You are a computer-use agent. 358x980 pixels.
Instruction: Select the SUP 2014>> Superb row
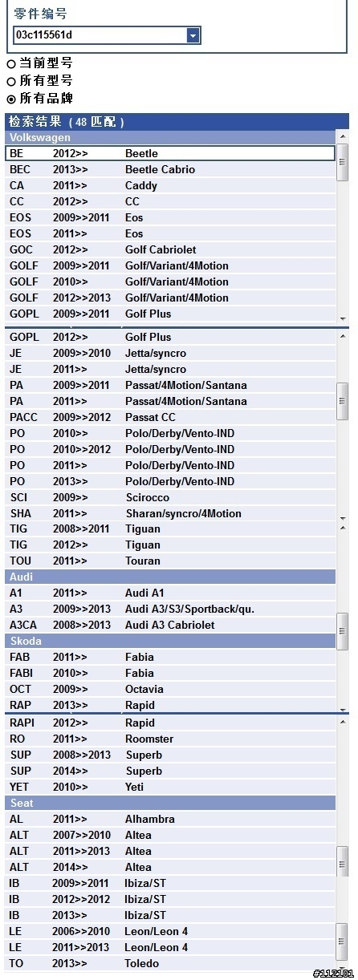(170, 771)
